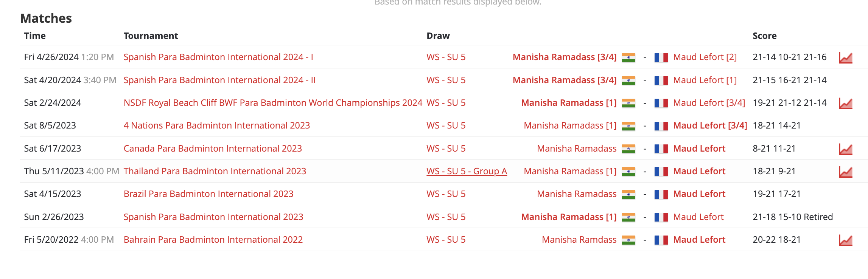Click Manisha Ramdass in Bahrain 2022 row

[x=579, y=240]
